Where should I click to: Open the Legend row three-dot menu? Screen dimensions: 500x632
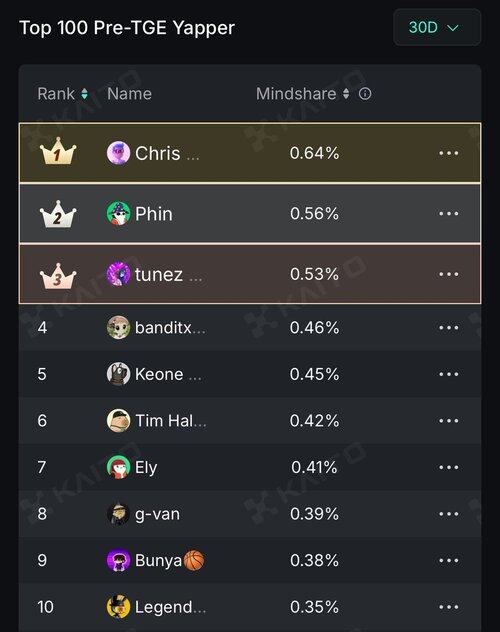click(449, 607)
